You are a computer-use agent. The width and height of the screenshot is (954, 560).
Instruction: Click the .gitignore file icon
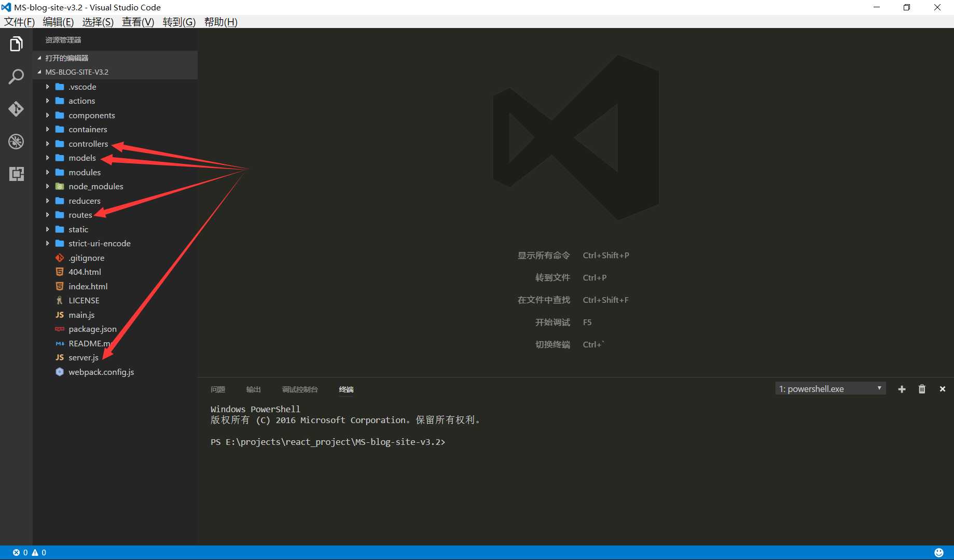60,258
